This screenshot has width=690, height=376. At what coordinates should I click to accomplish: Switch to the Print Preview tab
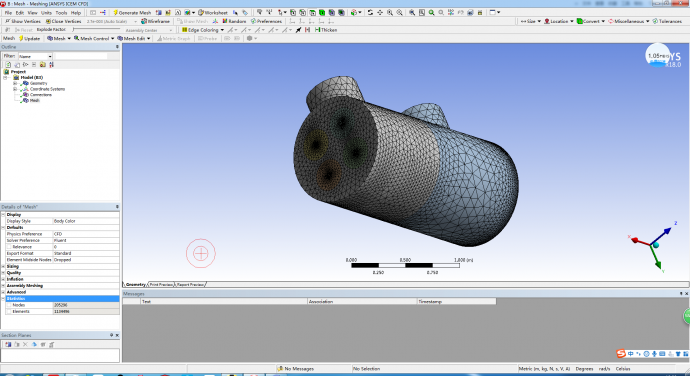coord(161,285)
